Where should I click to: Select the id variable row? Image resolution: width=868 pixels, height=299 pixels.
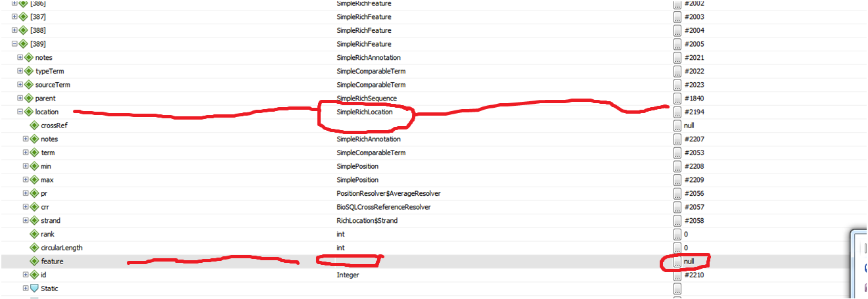pos(43,275)
